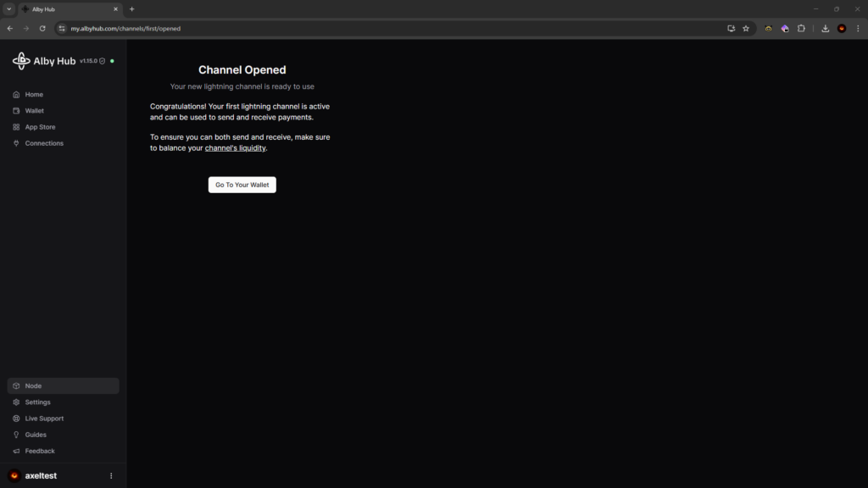This screenshot has height=488, width=868.
Task: Click the Go To Your Wallet button
Action: coord(242,185)
